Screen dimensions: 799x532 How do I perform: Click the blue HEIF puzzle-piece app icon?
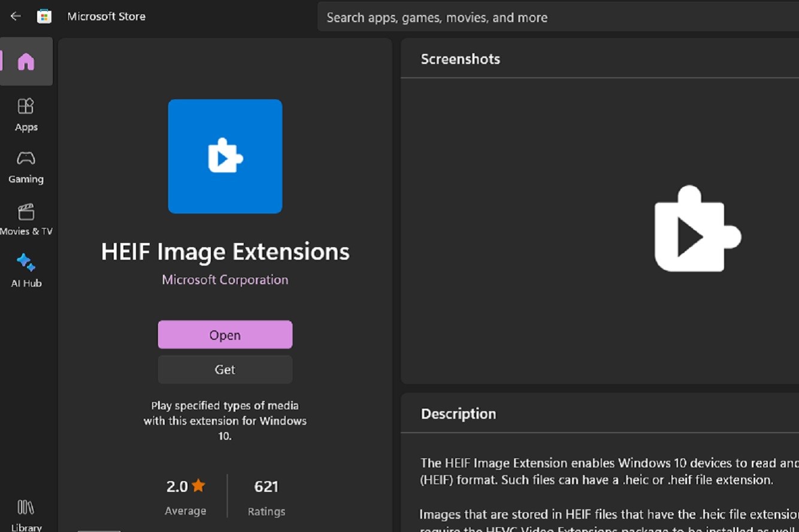pyautogui.click(x=225, y=156)
